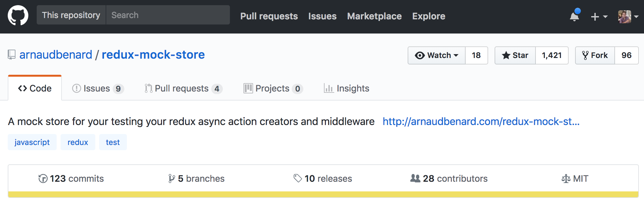Click the Issues count badge 9
Image resolution: width=644 pixels, height=203 pixels.
[x=118, y=89]
